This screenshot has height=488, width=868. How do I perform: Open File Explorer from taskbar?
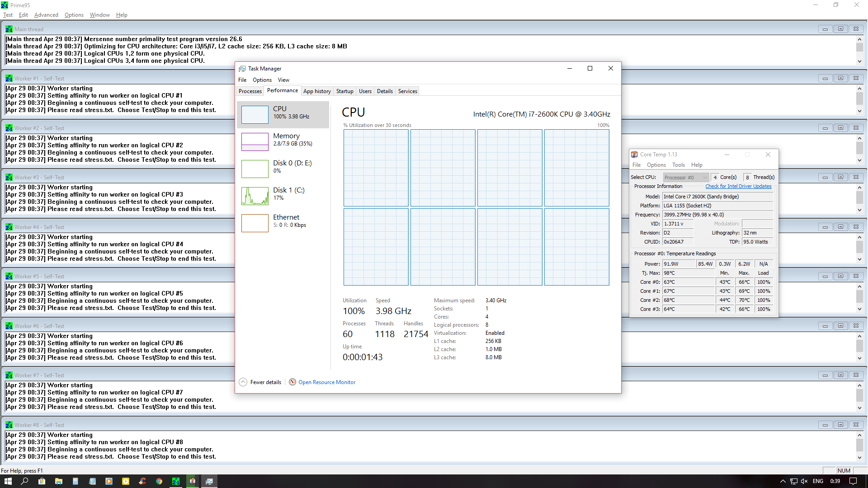click(x=59, y=481)
